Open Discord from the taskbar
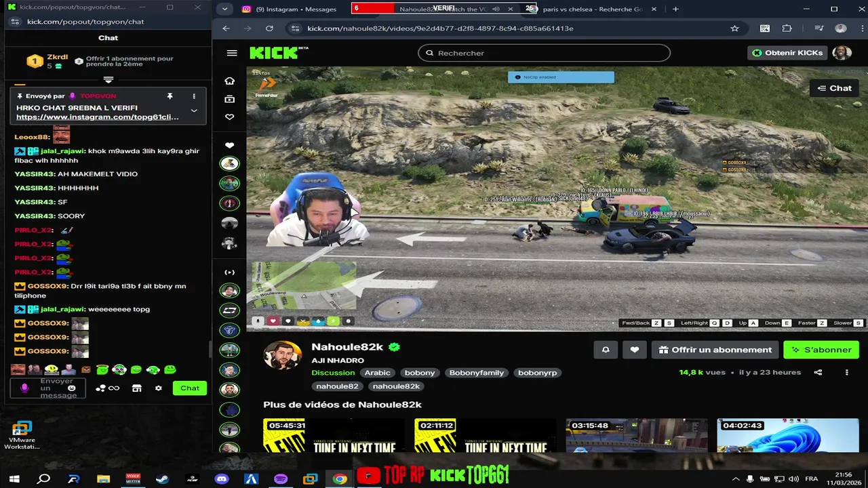868x488 pixels. (x=222, y=479)
